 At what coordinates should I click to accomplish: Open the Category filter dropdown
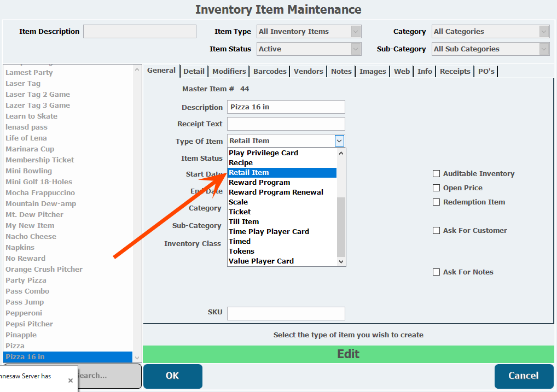pyautogui.click(x=544, y=32)
